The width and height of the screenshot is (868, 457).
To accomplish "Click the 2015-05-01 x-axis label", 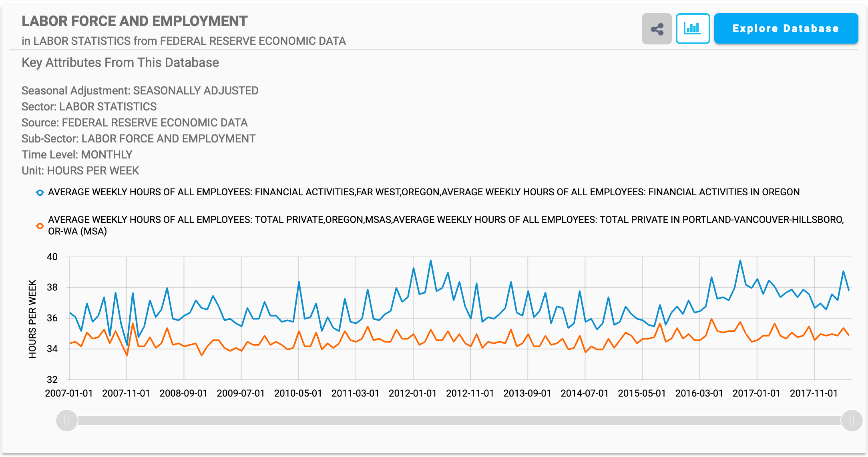I will 642,393.
